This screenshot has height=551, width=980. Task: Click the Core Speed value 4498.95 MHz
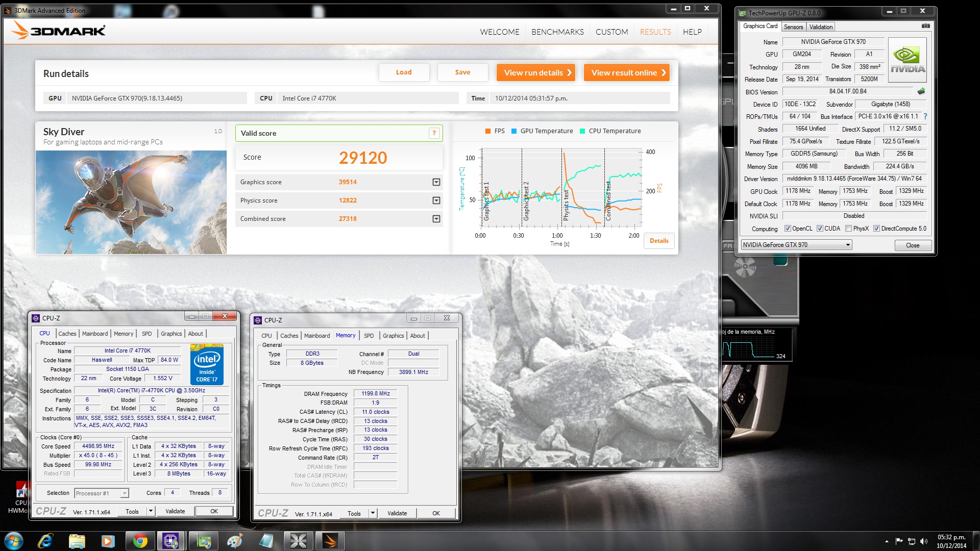coord(98,446)
